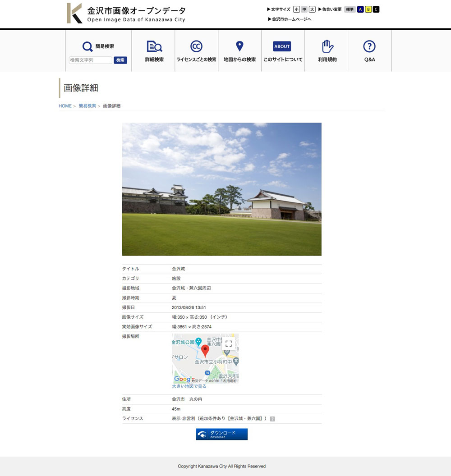
Task: Open このサイトについて menu label
Action: coord(283,59)
